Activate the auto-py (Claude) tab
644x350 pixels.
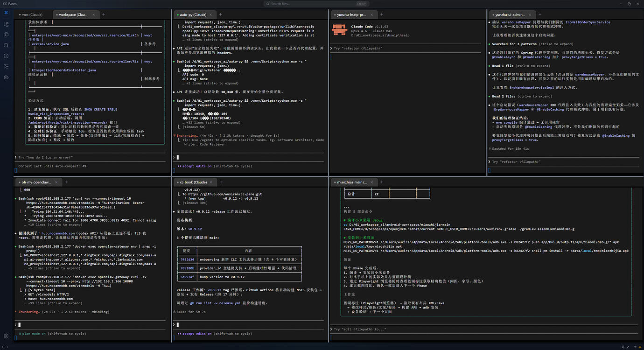tap(195, 14)
